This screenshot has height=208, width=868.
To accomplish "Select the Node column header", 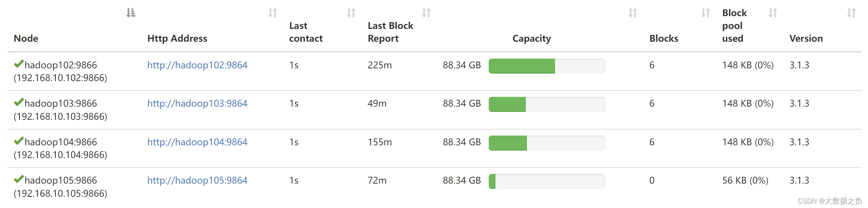I will 26,38.
